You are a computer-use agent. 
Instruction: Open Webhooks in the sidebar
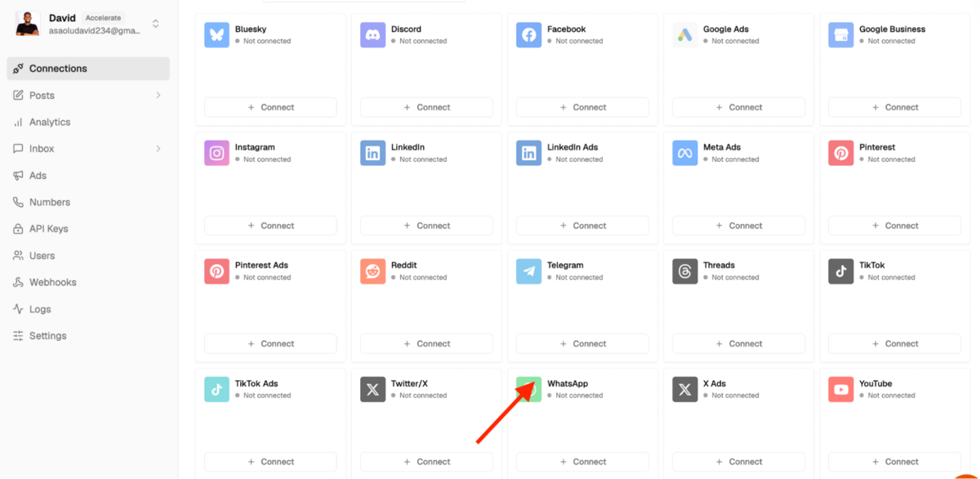coord(88,282)
